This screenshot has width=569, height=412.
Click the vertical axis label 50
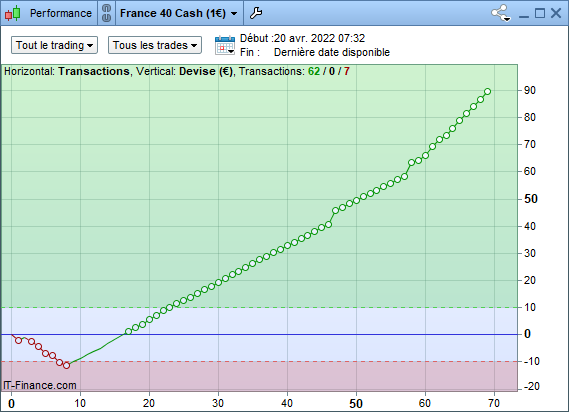[531, 199]
